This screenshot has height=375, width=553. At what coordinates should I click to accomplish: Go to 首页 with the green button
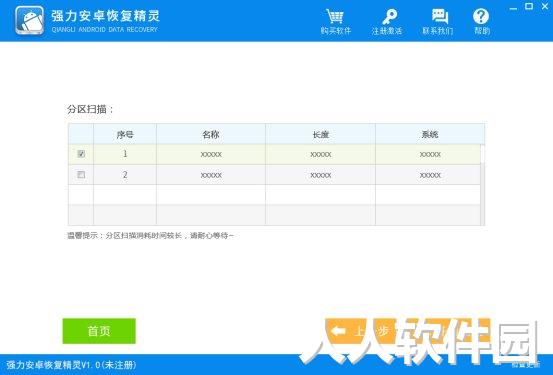point(99,331)
